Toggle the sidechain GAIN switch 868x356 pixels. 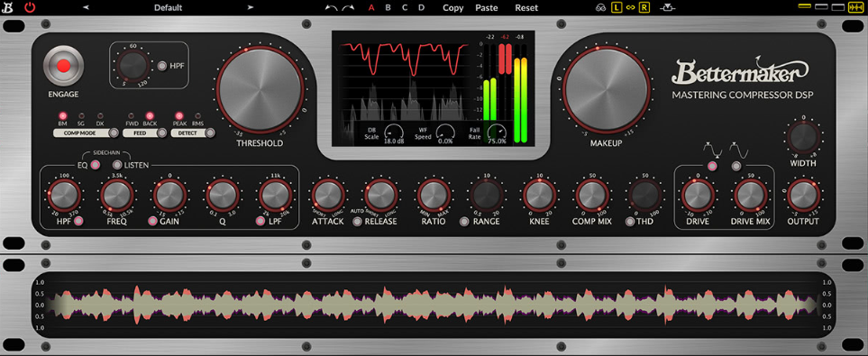[152, 222]
